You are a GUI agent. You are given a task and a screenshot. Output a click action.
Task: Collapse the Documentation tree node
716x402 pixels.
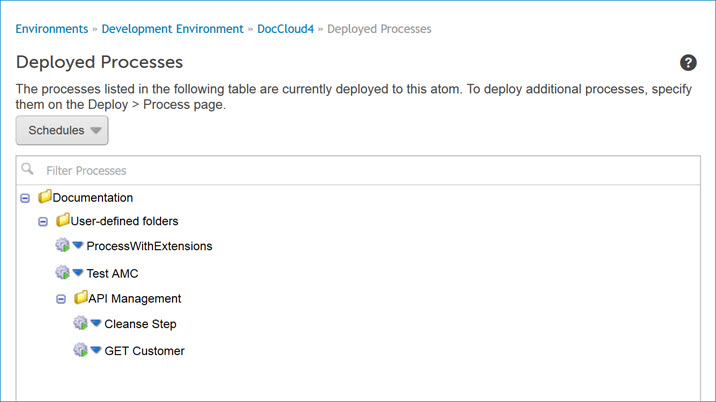(x=25, y=198)
